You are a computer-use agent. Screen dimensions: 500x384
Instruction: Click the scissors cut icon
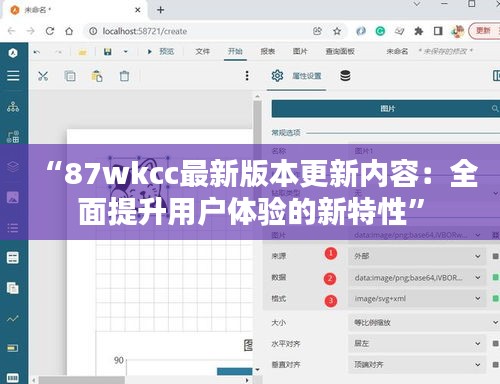pos(43,76)
